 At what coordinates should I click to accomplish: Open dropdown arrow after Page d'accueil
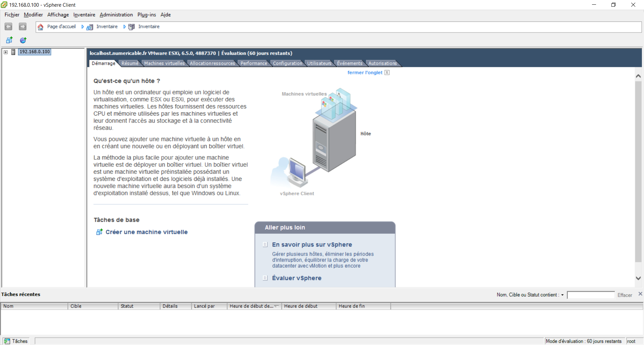83,27
